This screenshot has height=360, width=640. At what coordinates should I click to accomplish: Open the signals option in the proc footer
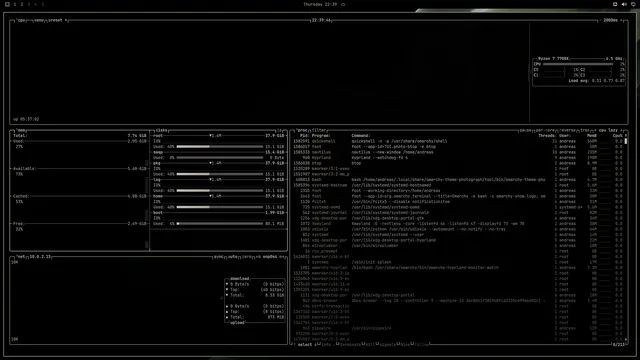tap(388, 344)
